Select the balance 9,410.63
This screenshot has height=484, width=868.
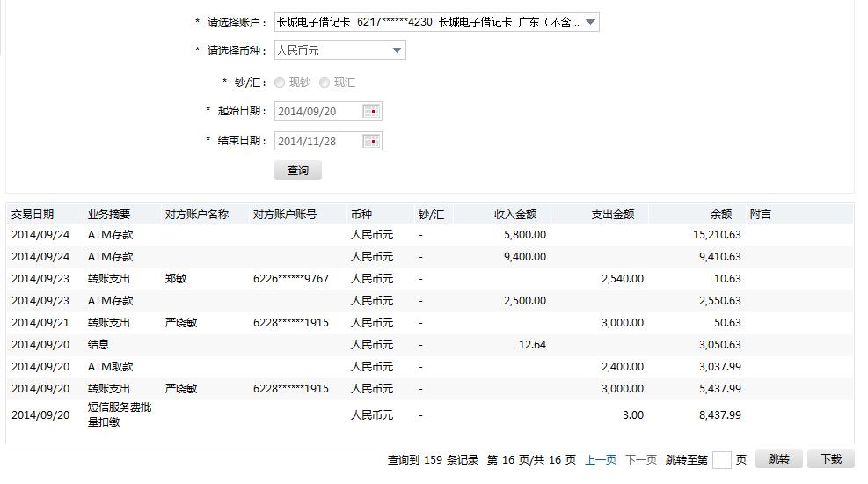click(x=719, y=257)
